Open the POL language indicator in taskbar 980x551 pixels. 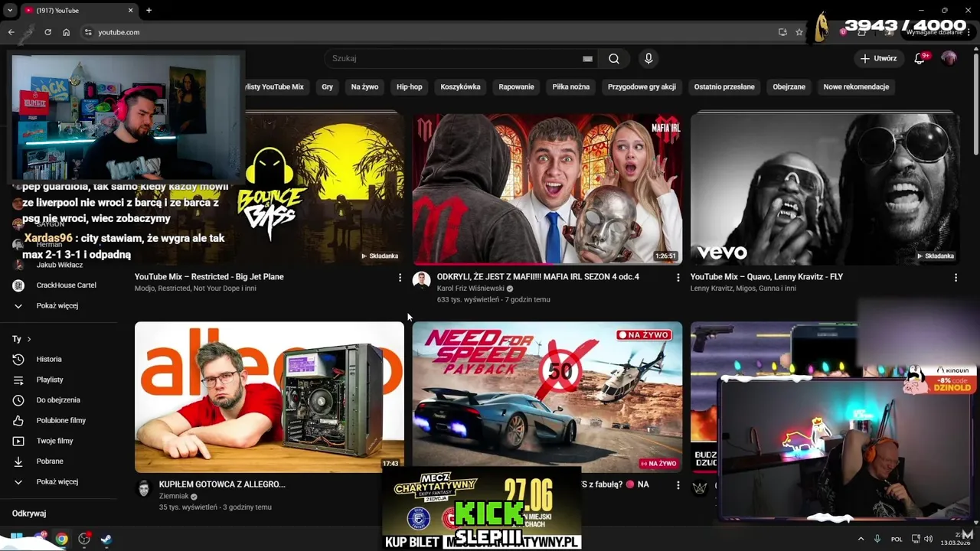coord(897,540)
